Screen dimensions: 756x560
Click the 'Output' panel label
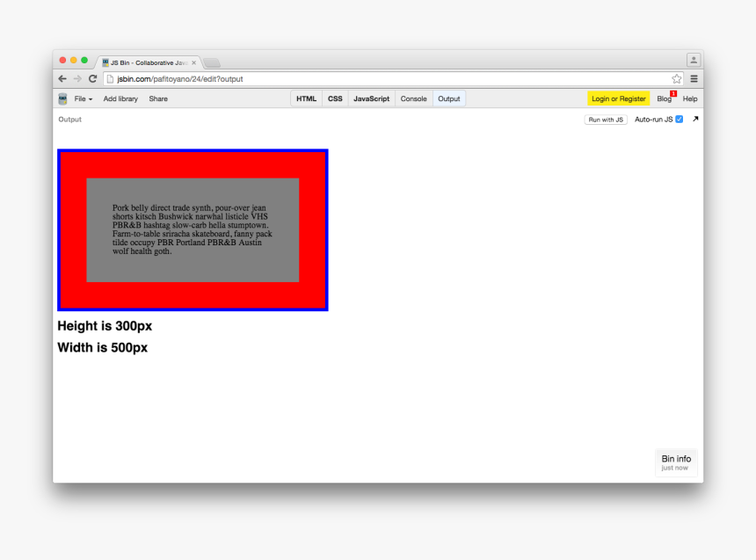(x=70, y=120)
